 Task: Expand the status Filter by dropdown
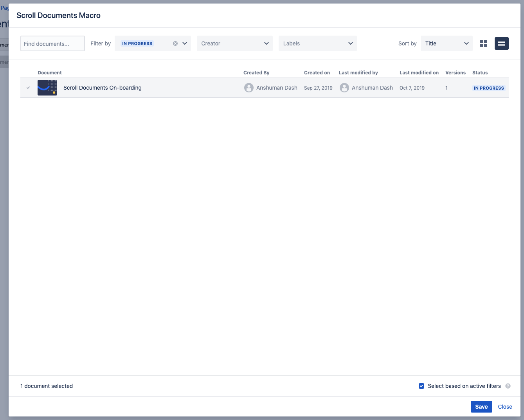pyautogui.click(x=185, y=43)
